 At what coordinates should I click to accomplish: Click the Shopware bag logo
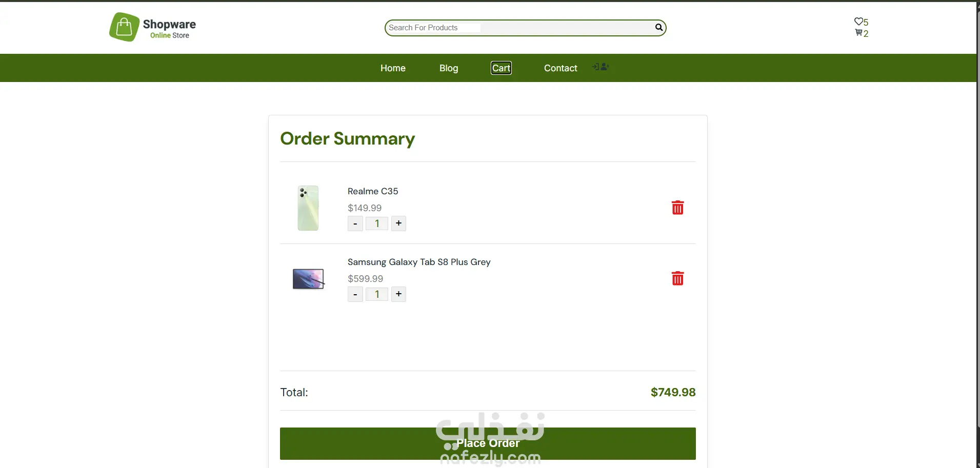click(124, 27)
